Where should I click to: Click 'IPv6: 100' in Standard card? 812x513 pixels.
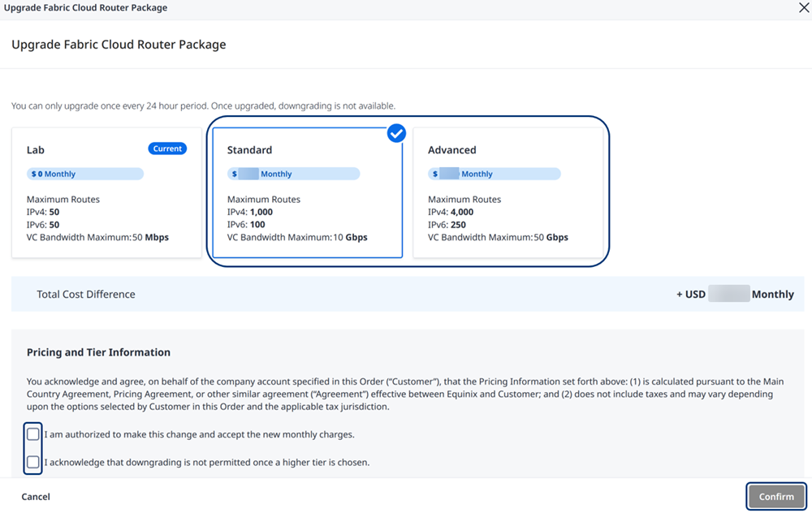pos(246,225)
